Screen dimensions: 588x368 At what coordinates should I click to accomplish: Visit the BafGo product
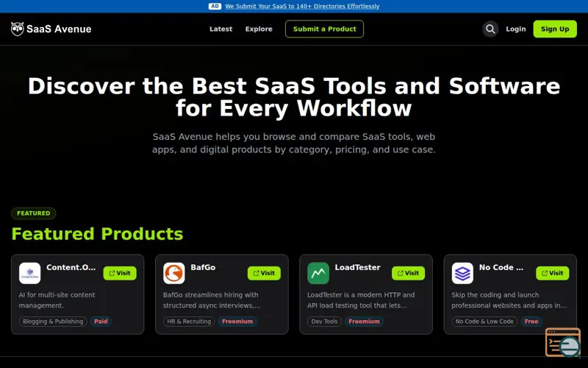[264, 273]
